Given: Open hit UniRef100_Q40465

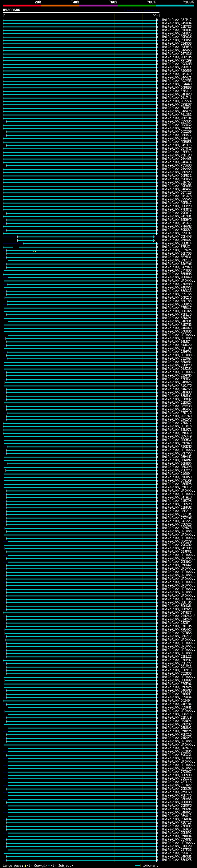Looking at the screenshot, I should (176, 50).
